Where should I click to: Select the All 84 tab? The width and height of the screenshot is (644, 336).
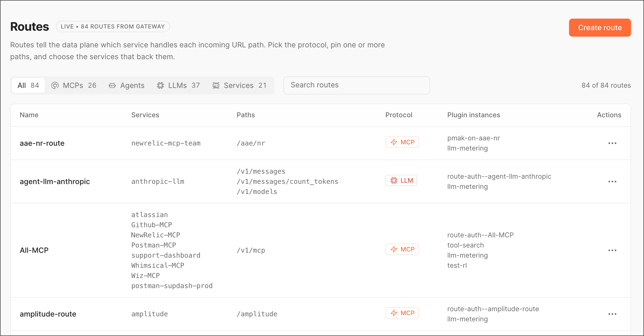[28, 85]
